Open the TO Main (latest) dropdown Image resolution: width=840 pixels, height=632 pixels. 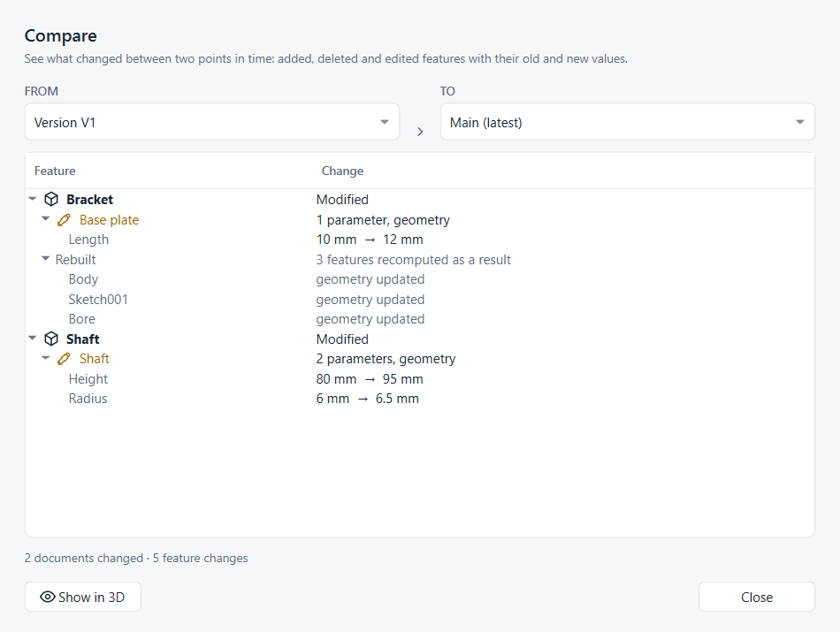(x=627, y=122)
